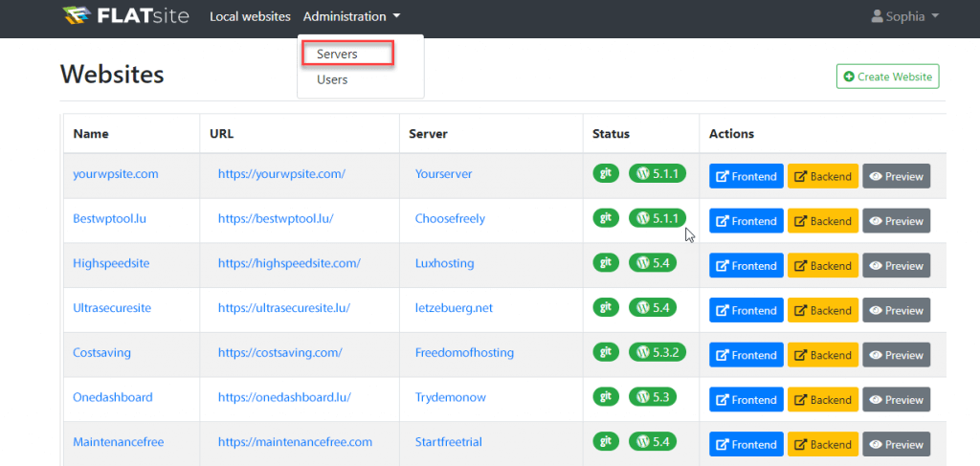Open Frontend for Onedashboard
The image size is (980, 466).
click(746, 400)
